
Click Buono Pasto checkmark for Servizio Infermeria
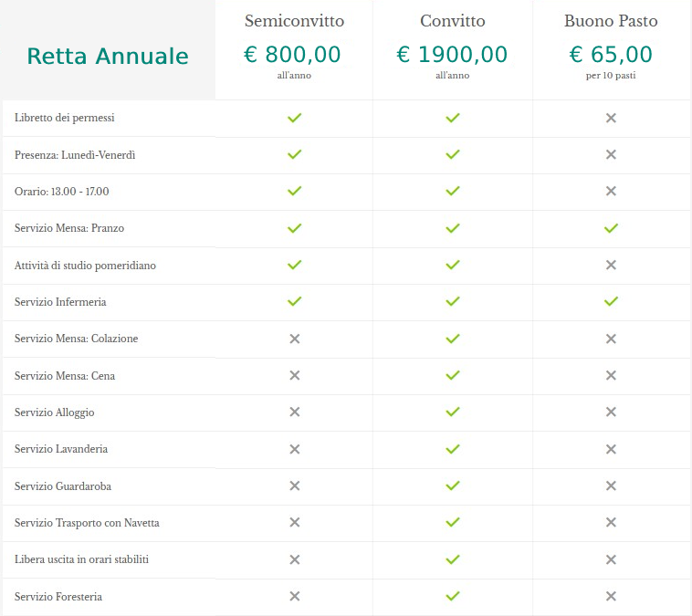pyautogui.click(x=611, y=301)
